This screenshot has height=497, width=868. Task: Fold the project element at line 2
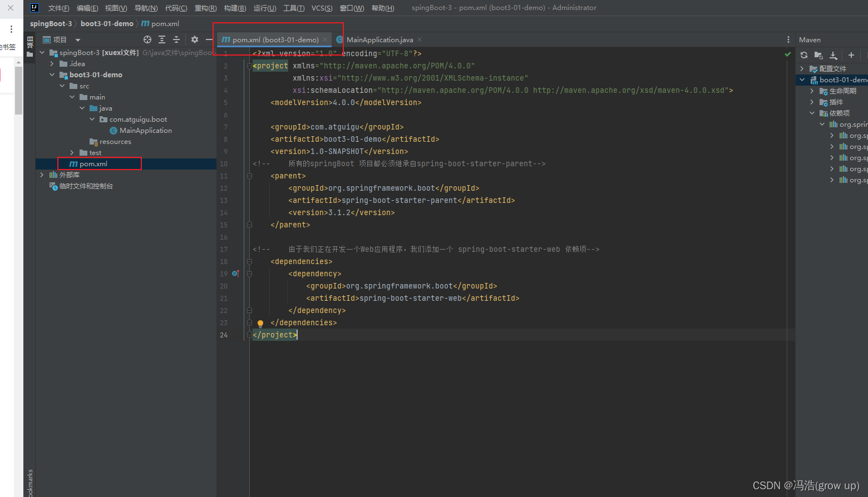pos(249,66)
